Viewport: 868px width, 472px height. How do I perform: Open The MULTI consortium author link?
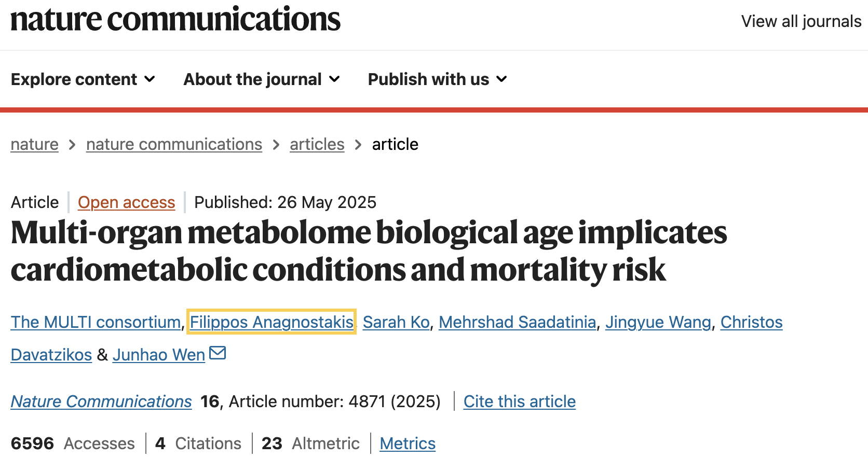96,322
